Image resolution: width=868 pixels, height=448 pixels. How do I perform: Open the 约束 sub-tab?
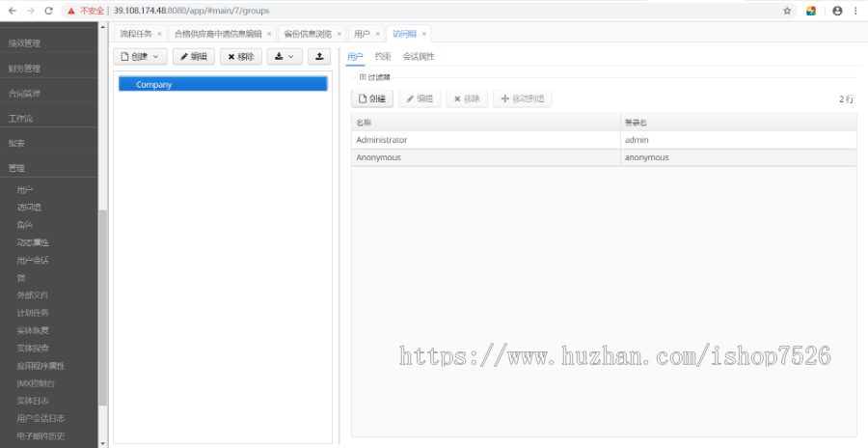point(383,57)
